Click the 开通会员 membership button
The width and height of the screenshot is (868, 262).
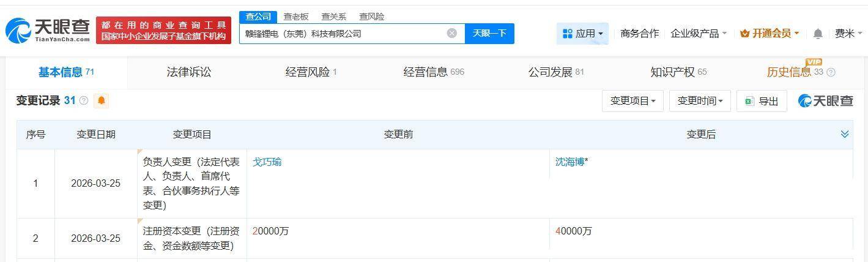point(770,34)
